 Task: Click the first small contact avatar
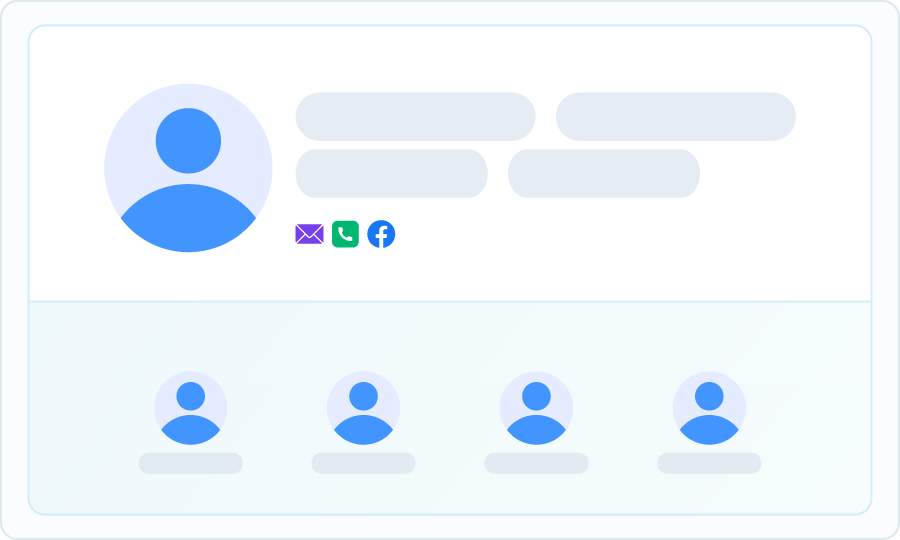191,408
